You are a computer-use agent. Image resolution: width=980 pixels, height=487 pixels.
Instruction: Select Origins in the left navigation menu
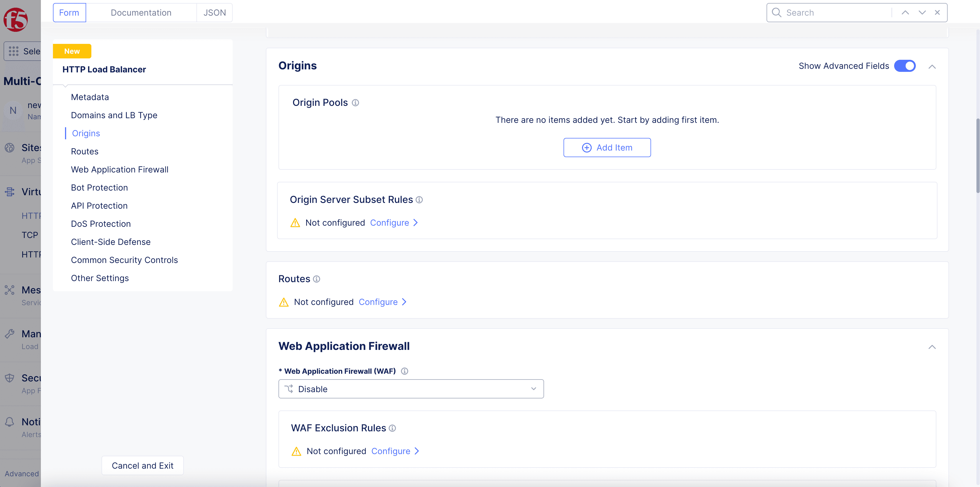(x=86, y=133)
